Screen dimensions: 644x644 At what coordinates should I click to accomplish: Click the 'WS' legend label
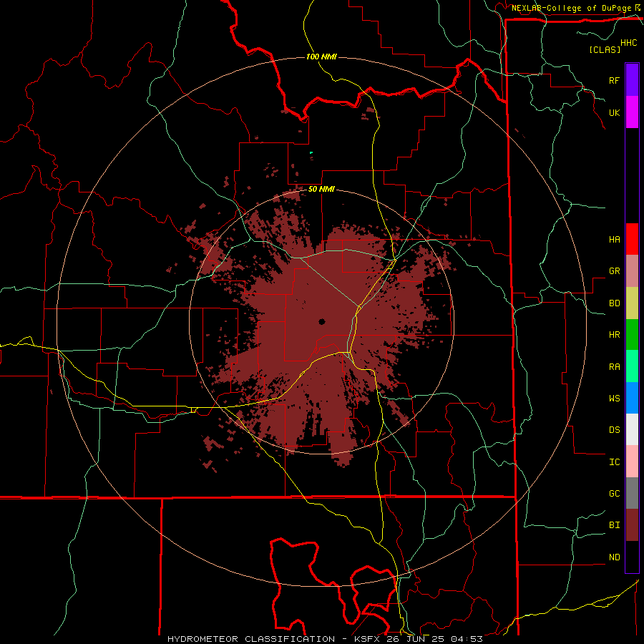(614, 399)
